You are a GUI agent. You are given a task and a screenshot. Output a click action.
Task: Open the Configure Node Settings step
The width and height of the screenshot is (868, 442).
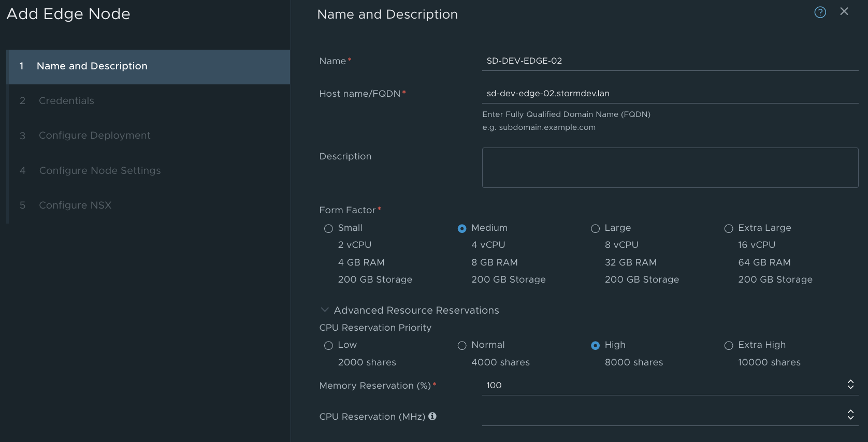[x=99, y=171]
